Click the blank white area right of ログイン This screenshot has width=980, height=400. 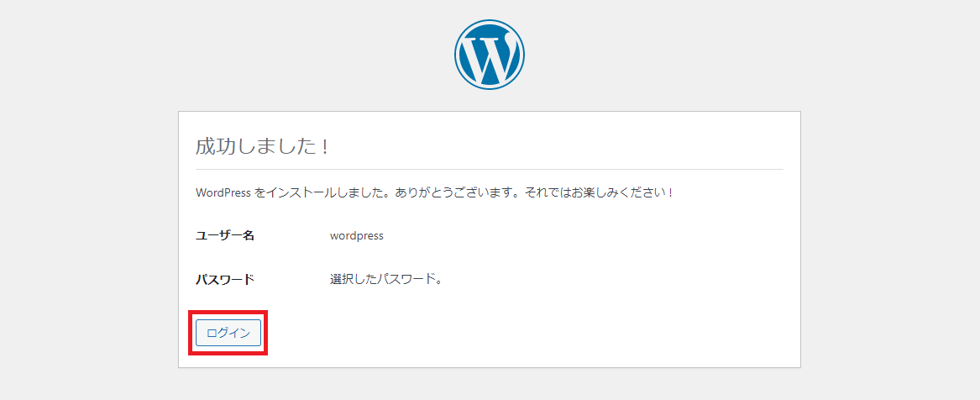point(529,333)
